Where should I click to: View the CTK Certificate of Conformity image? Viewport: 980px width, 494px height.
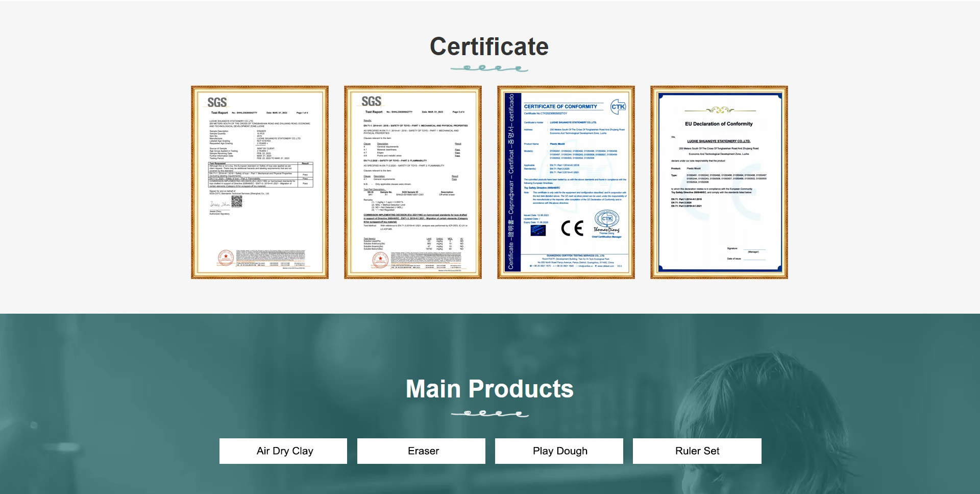566,182
